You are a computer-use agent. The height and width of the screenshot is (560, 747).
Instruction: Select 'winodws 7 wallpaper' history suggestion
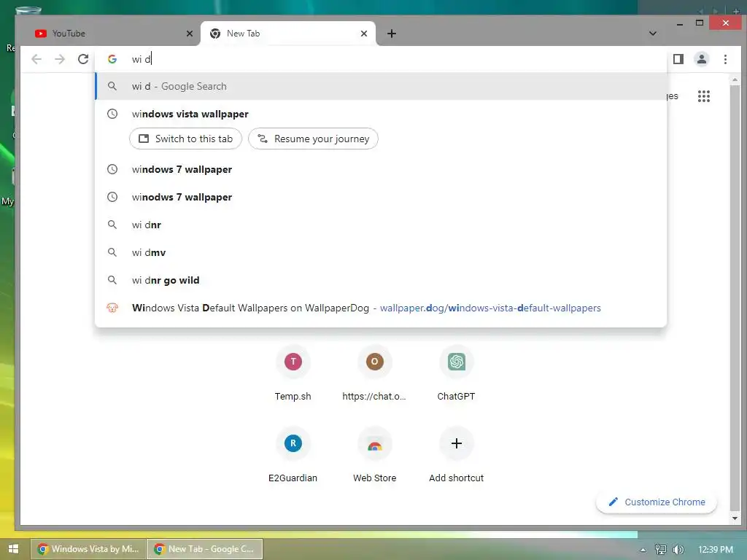[381, 197]
